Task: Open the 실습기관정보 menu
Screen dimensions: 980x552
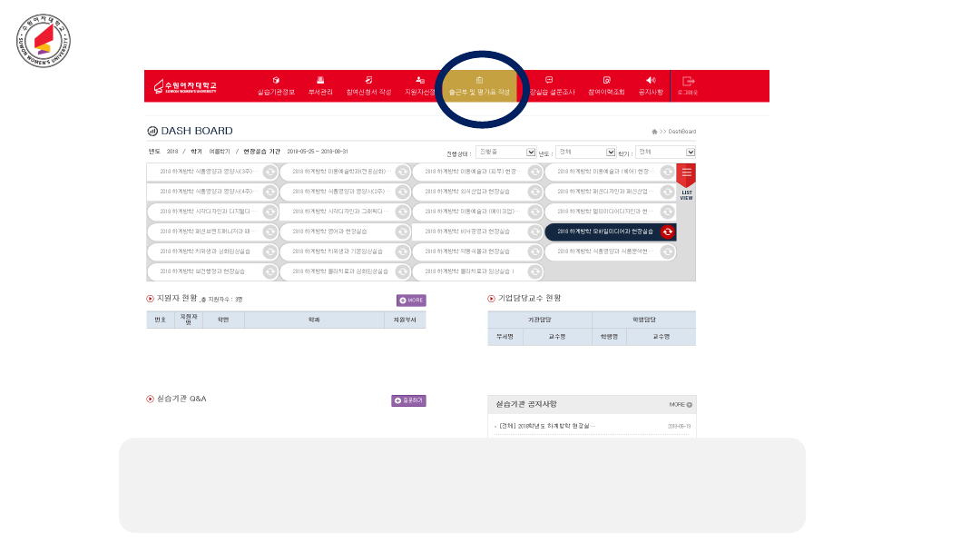Action: 276,85
